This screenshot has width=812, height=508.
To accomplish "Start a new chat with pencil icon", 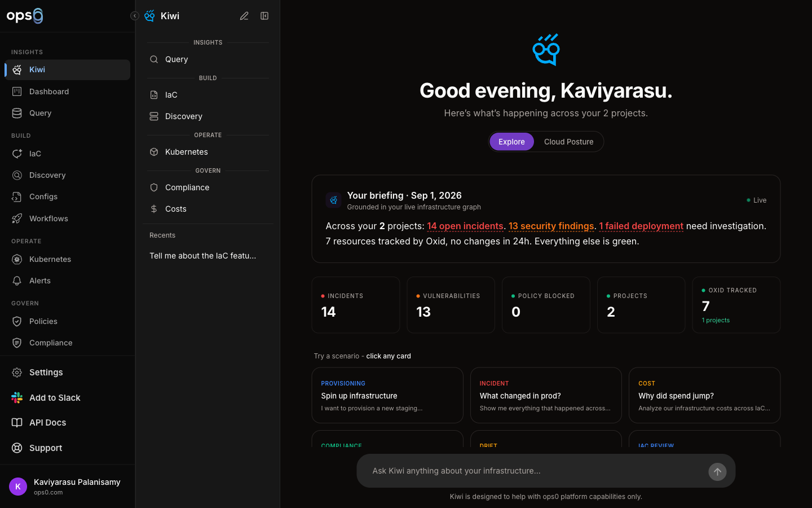I will point(244,16).
